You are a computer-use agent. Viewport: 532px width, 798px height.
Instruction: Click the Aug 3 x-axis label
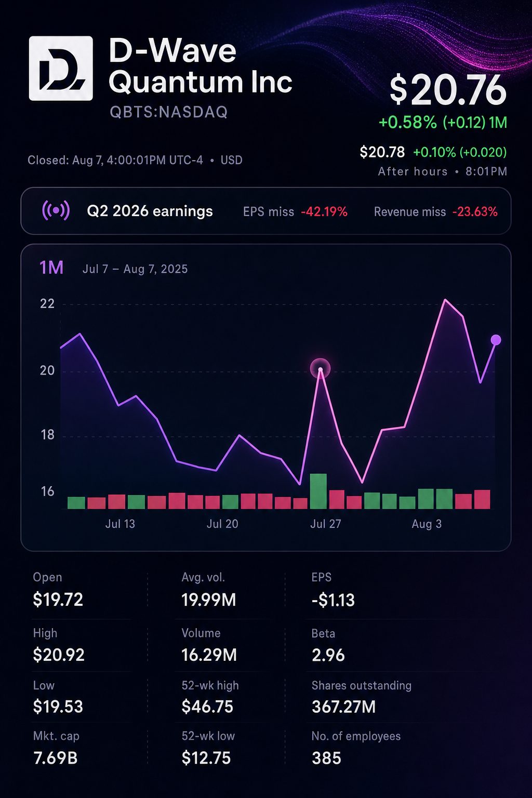click(427, 524)
